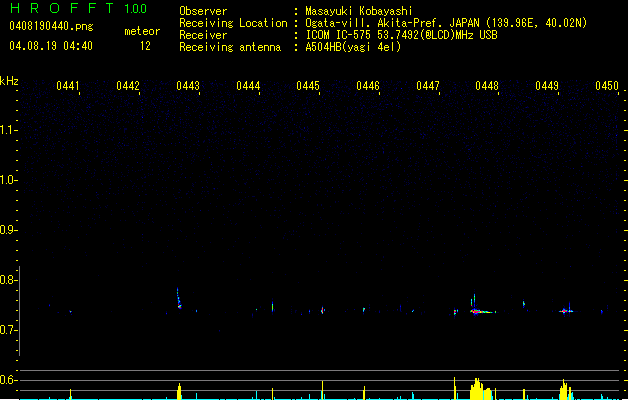The height and width of the screenshot is (400, 629).
Task: Click the 0449 time marker
Action: [x=547, y=86]
